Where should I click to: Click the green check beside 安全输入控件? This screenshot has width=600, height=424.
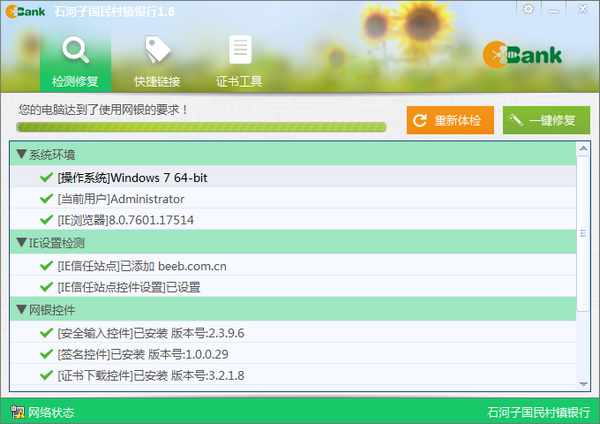[x=46, y=333]
